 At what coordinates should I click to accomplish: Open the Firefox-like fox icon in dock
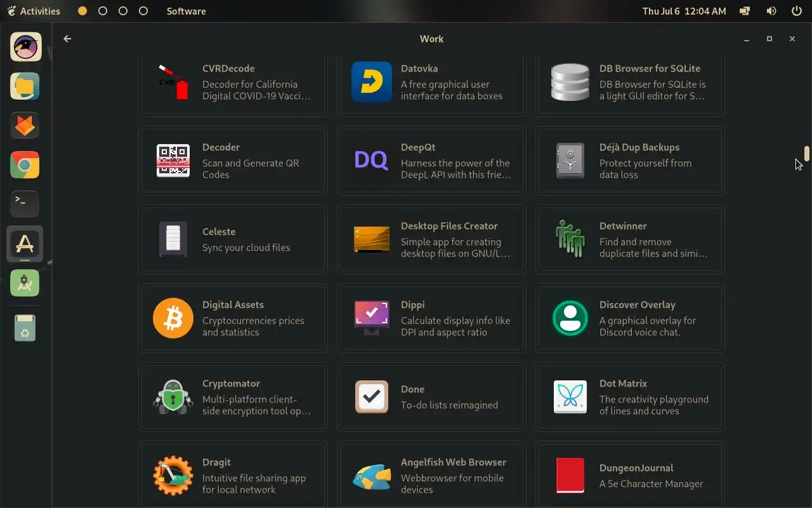tap(25, 126)
